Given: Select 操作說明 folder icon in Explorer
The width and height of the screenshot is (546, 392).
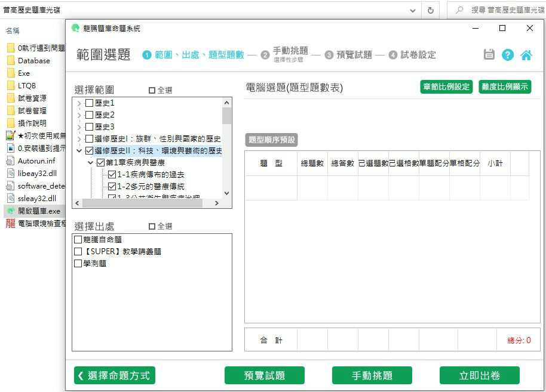Looking at the screenshot, I should [x=11, y=123].
